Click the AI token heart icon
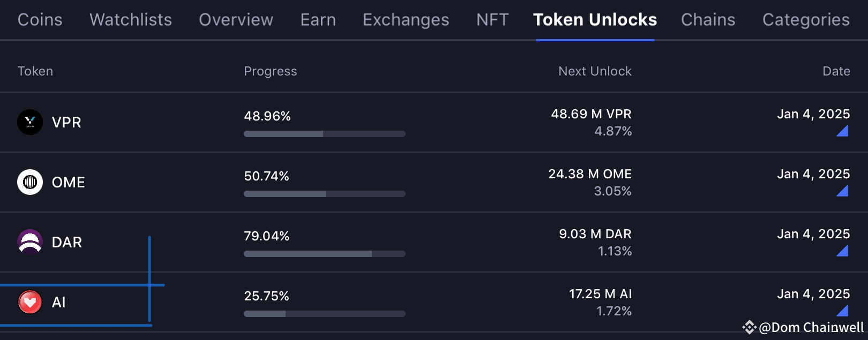This screenshot has height=340, width=868. click(30, 302)
